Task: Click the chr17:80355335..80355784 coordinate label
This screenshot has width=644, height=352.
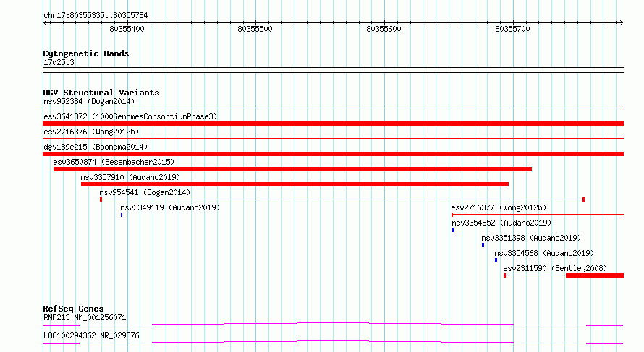Action: click(96, 15)
